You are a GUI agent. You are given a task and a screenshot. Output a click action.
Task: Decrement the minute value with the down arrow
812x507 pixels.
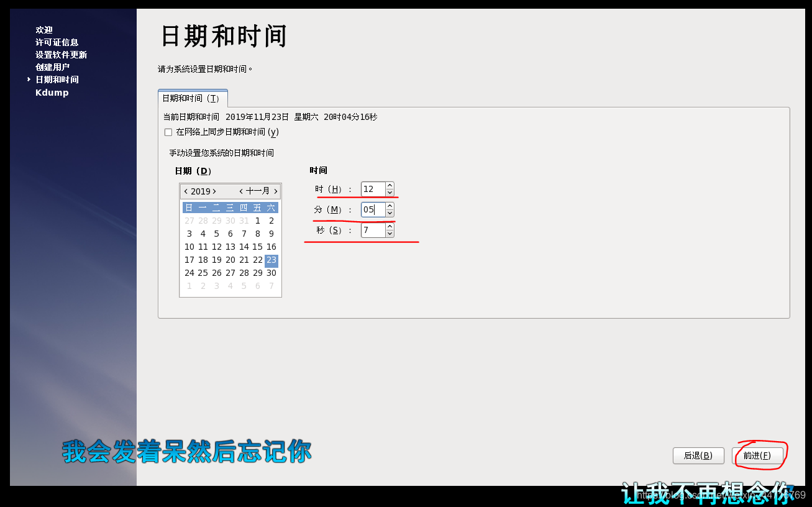click(x=389, y=212)
